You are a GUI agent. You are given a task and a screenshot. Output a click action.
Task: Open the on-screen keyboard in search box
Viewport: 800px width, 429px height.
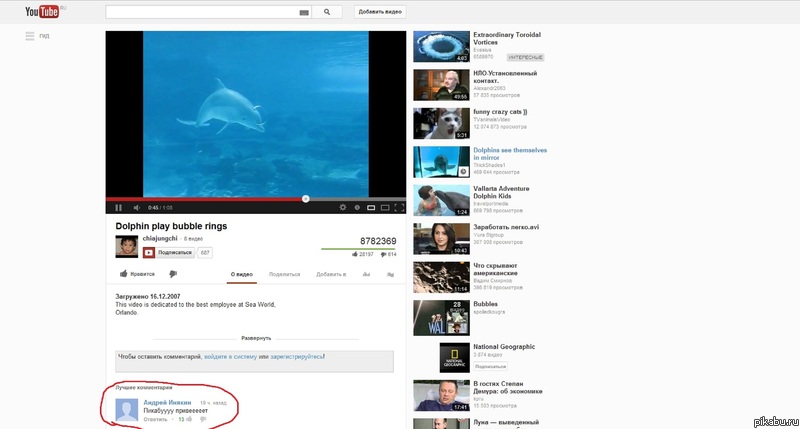coord(303,12)
